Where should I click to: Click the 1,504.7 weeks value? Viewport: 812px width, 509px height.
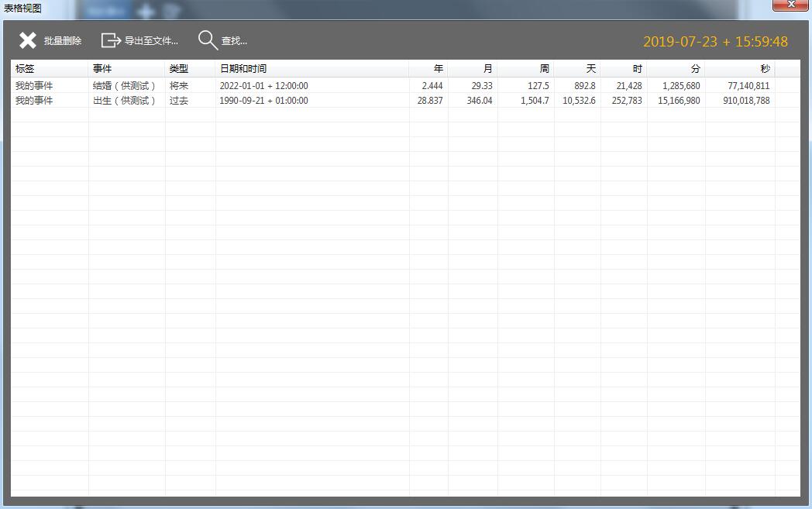coord(535,101)
